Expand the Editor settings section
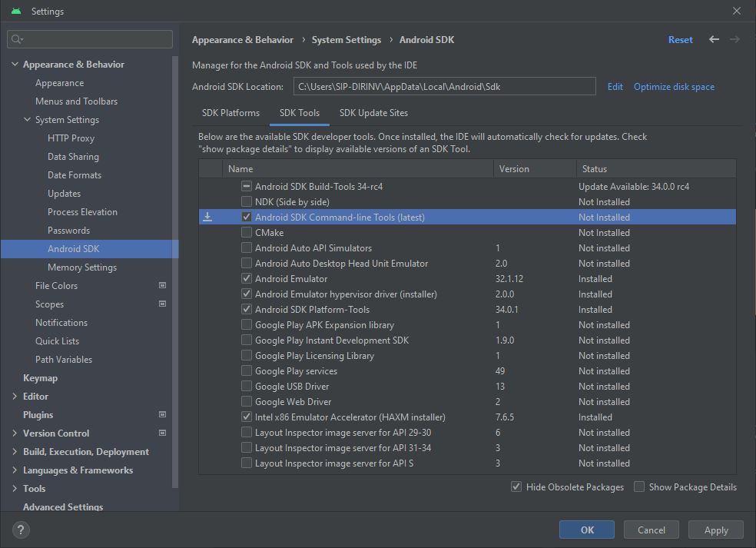Viewport: 756px width, 548px height. [15, 397]
